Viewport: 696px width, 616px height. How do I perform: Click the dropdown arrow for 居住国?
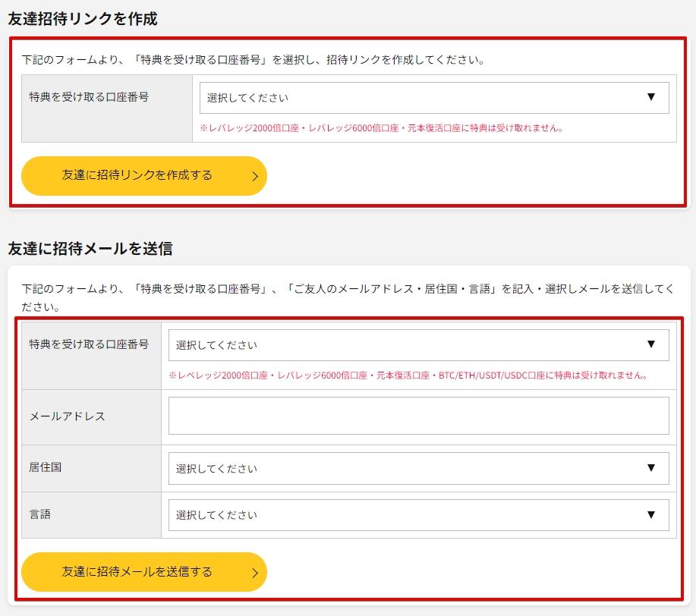[x=653, y=465]
